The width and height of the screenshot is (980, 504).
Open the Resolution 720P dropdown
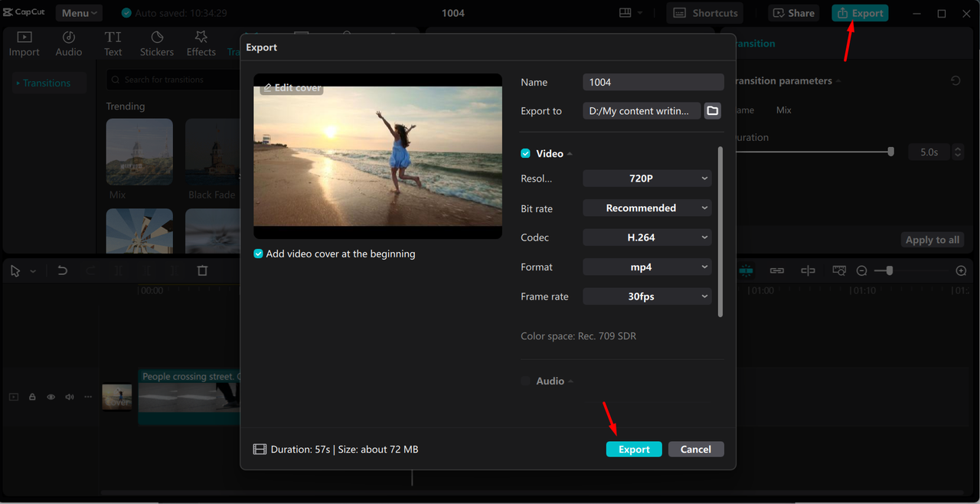647,178
